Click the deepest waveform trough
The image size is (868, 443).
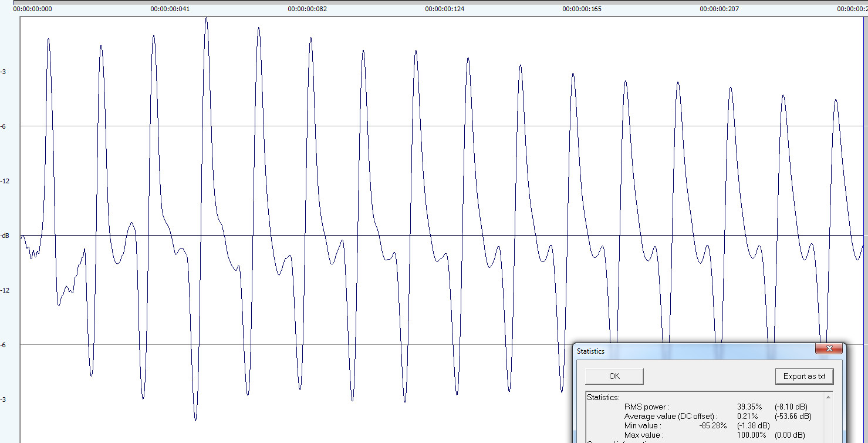tap(195, 419)
